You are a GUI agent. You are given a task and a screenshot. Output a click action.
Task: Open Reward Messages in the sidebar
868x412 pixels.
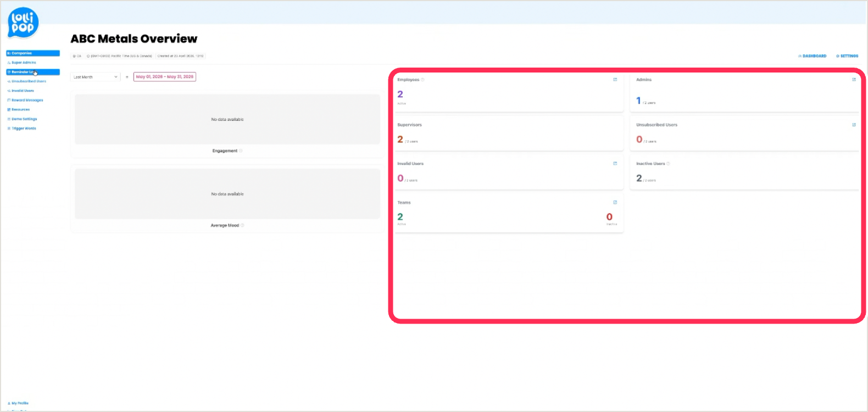pos(25,100)
